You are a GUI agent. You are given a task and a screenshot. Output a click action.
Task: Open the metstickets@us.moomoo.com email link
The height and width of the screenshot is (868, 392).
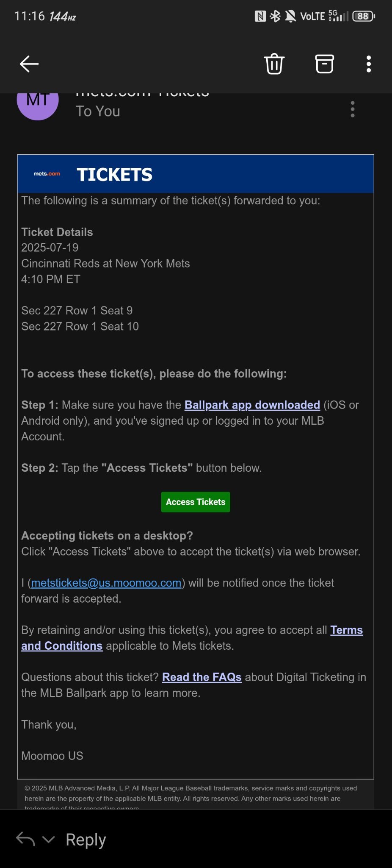point(106,583)
